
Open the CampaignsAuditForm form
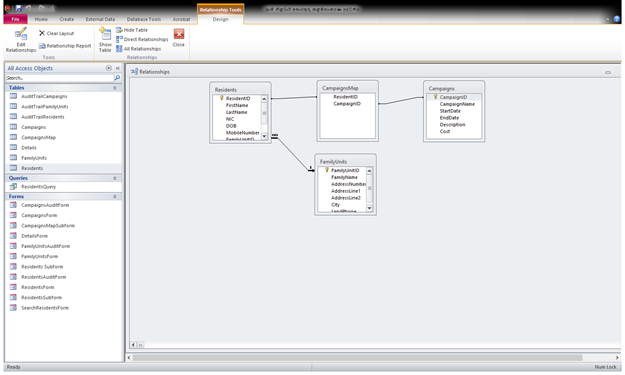tap(45, 205)
